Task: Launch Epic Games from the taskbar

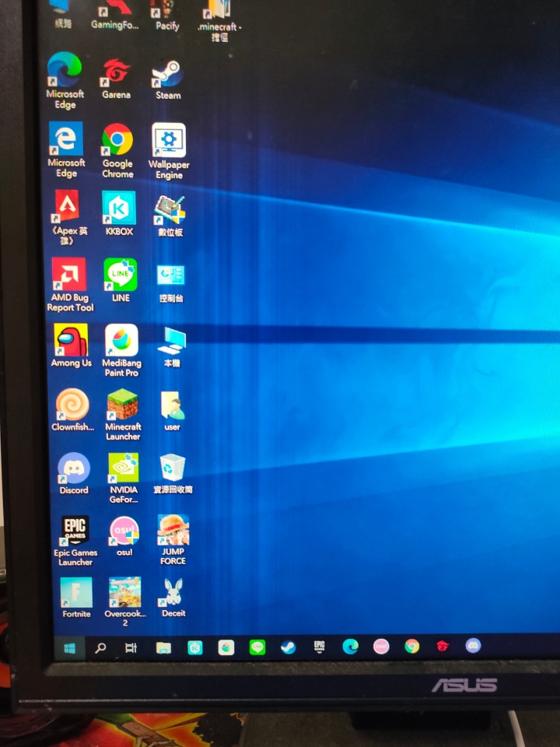Action: tap(319, 647)
